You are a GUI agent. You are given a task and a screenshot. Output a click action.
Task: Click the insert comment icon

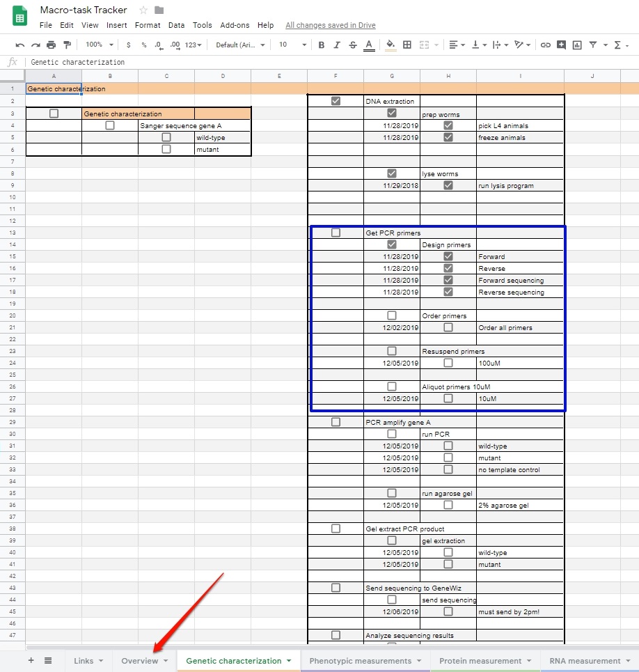pos(561,45)
